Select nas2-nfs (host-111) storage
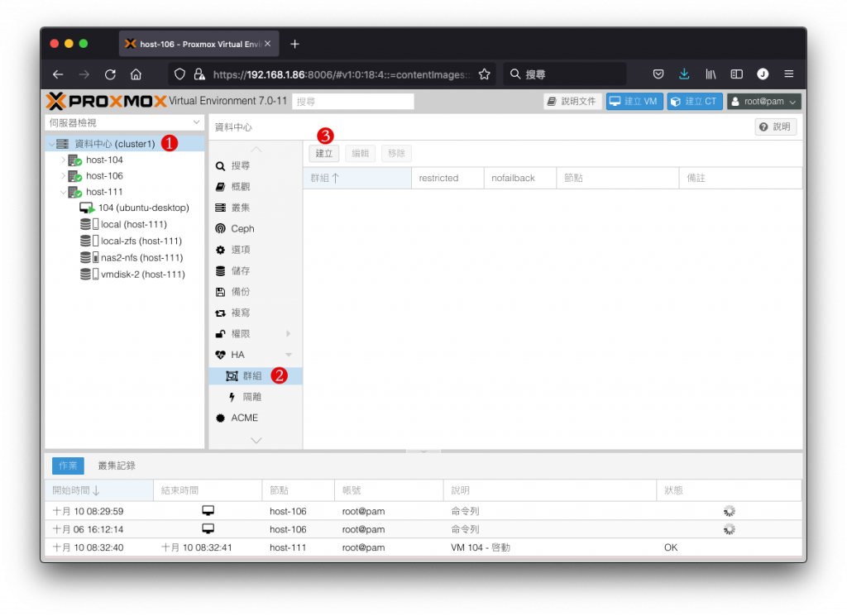847x616 pixels. point(142,258)
